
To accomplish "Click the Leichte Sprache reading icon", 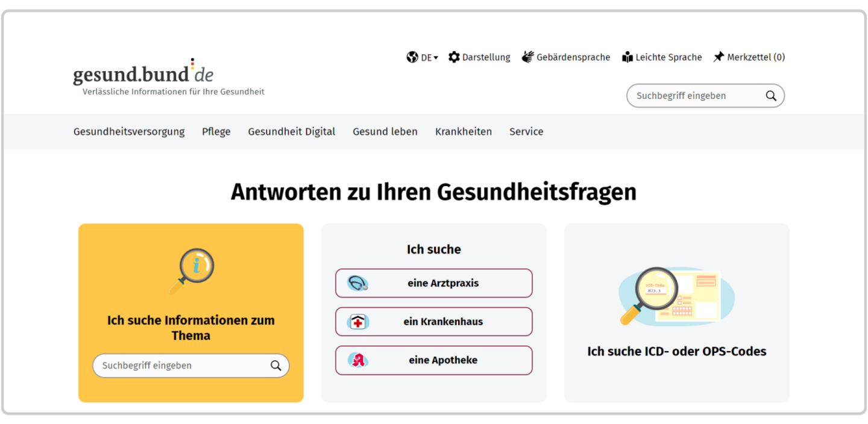I will 627,57.
